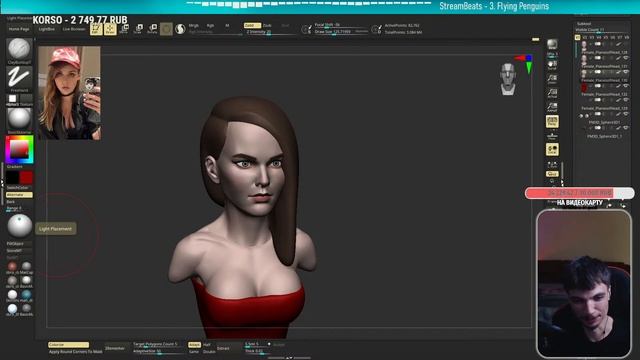This screenshot has width=640, height=360.
Task: Click the head navigation reference model
Action: (508, 80)
